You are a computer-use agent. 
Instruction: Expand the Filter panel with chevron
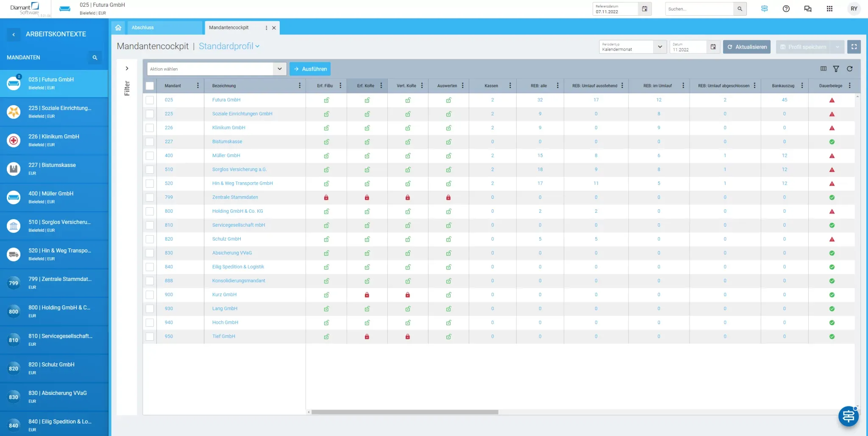127,69
